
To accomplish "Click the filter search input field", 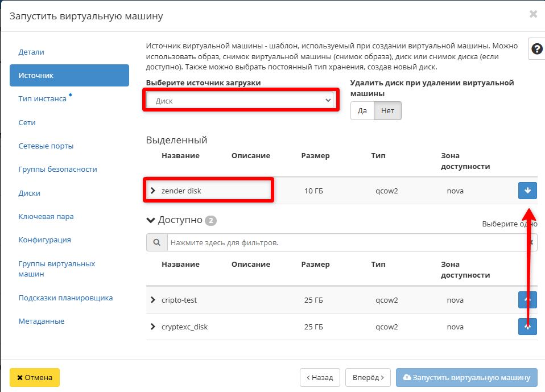I will click(x=347, y=242).
